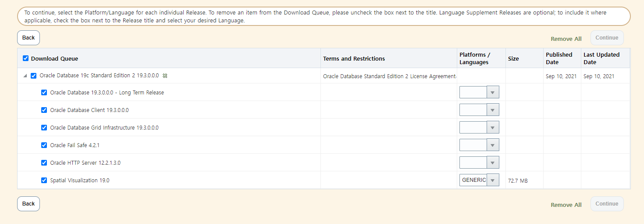Select Oracle HTTP Server 12.2.1.3.0 row text
This screenshot has height=224, width=644.
point(85,163)
